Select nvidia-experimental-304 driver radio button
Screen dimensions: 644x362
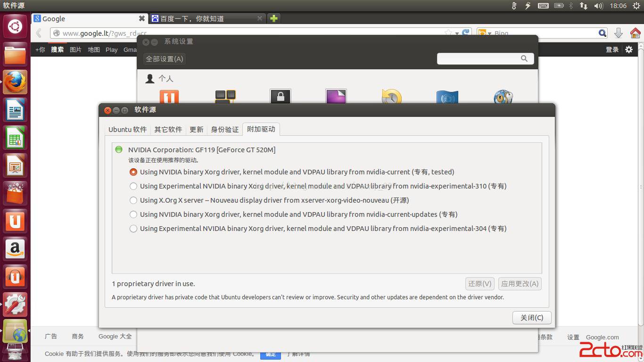133,229
